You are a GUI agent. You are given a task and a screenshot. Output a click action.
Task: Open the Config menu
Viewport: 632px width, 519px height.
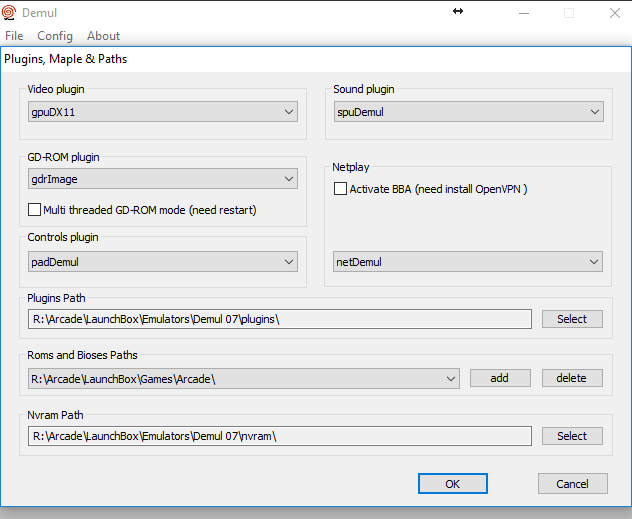click(x=55, y=36)
